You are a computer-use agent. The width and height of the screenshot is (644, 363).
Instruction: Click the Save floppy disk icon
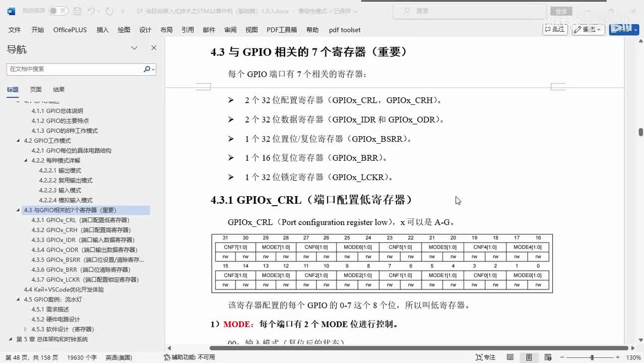click(x=77, y=11)
